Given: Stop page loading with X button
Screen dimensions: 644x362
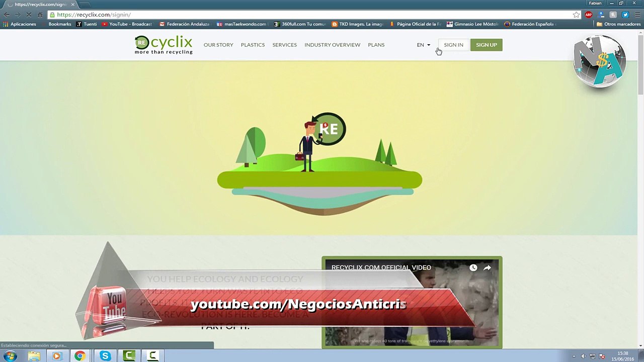Looking at the screenshot, I should (29, 15).
